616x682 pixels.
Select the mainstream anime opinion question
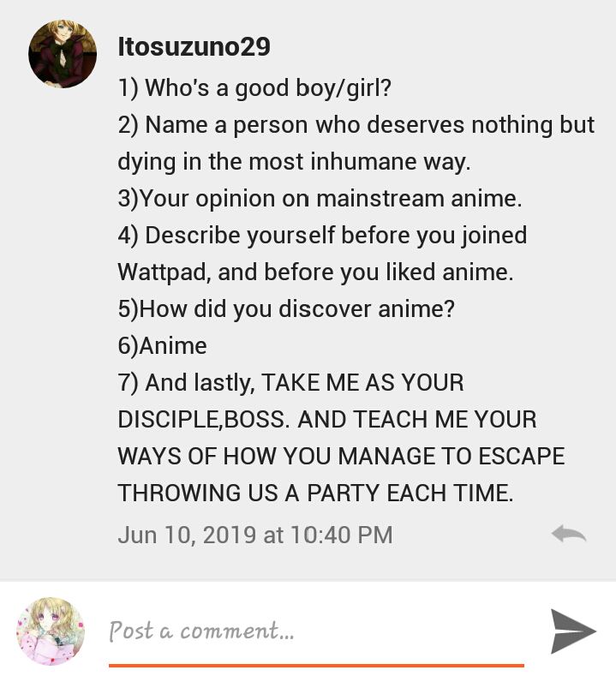click(320, 199)
